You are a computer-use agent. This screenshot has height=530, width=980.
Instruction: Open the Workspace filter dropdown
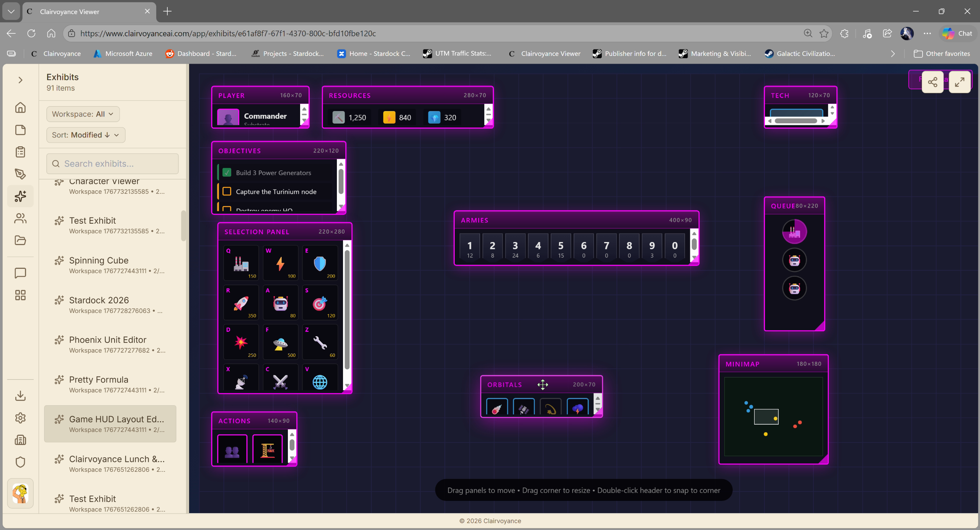click(83, 114)
